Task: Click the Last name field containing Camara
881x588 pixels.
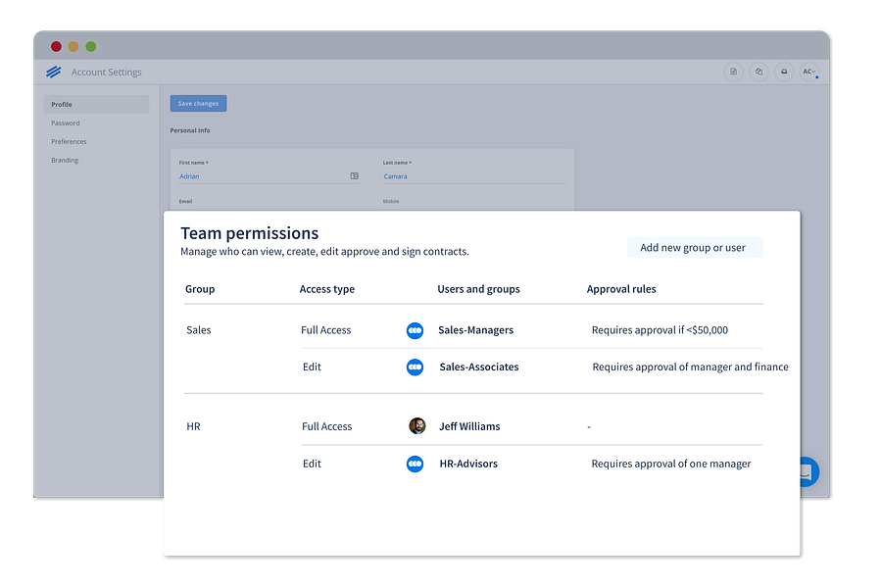Action: pos(474,176)
